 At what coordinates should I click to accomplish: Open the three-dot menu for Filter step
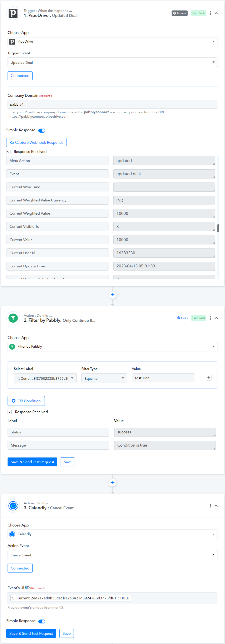pos(210,318)
